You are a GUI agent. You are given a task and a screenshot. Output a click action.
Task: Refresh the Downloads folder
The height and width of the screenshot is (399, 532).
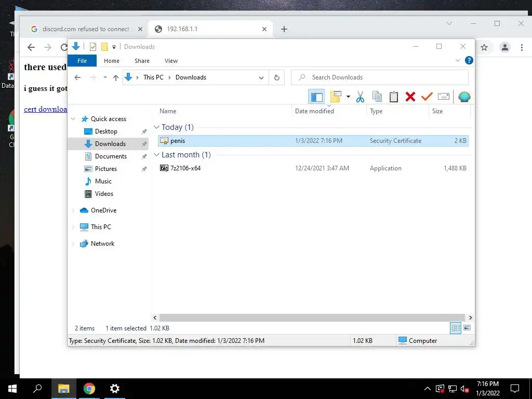click(277, 78)
